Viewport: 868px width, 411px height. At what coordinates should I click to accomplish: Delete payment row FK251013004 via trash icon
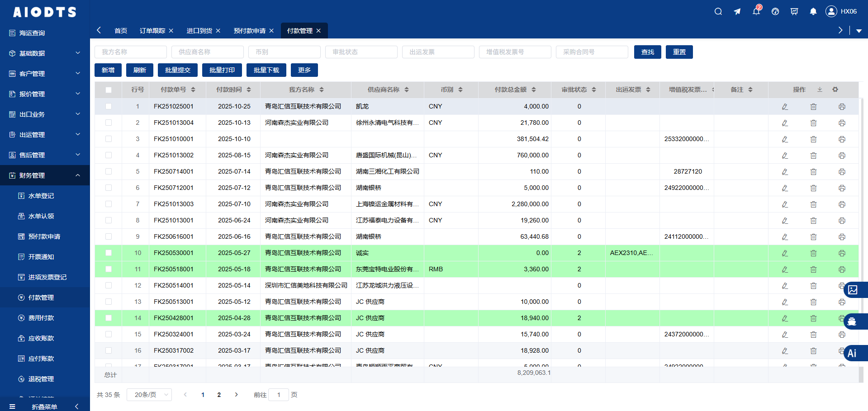coord(813,123)
